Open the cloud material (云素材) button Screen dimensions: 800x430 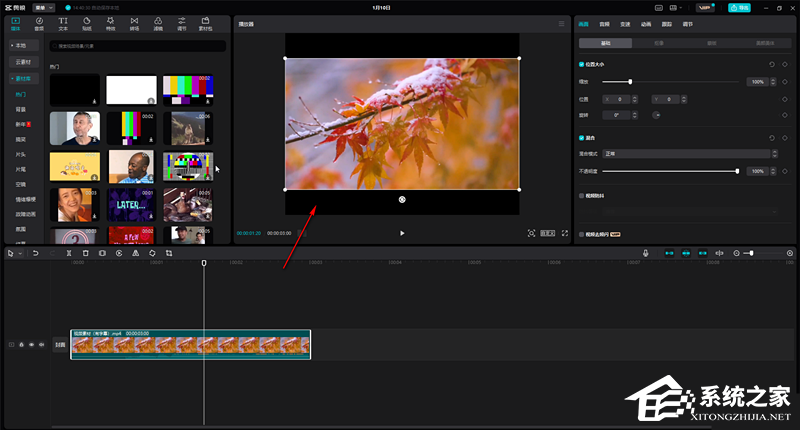[x=24, y=62]
